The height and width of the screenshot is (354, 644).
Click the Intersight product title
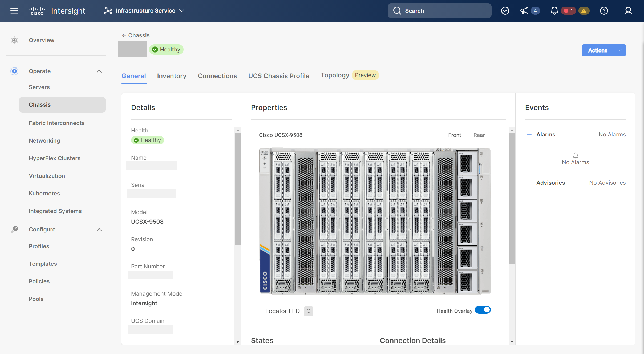[68, 11]
